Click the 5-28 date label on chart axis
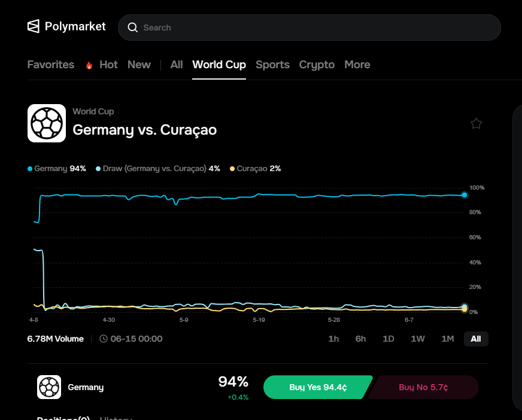522x420 pixels. tap(334, 320)
